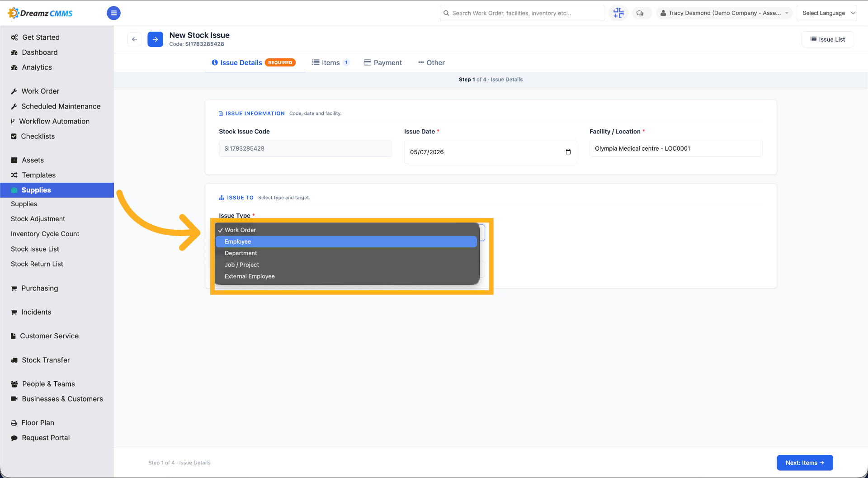Click the highlighted Supplies section in sidebar

point(57,190)
